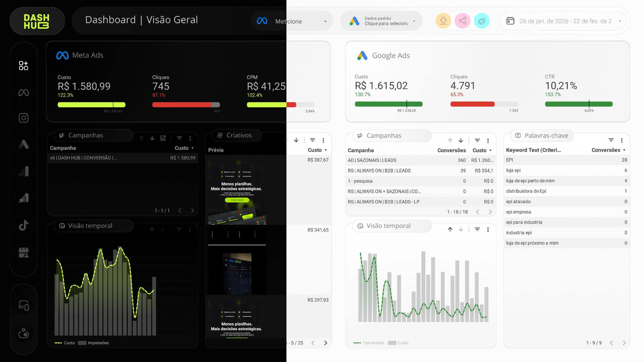Open the Meta account selector dropdown
Image resolution: width=644 pixels, height=362 pixels.
pos(291,21)
